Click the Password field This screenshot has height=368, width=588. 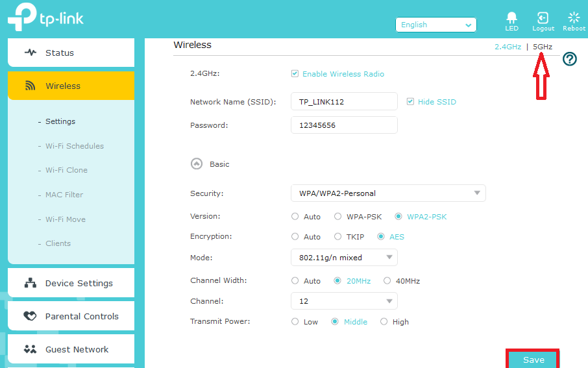coord(344,125)
